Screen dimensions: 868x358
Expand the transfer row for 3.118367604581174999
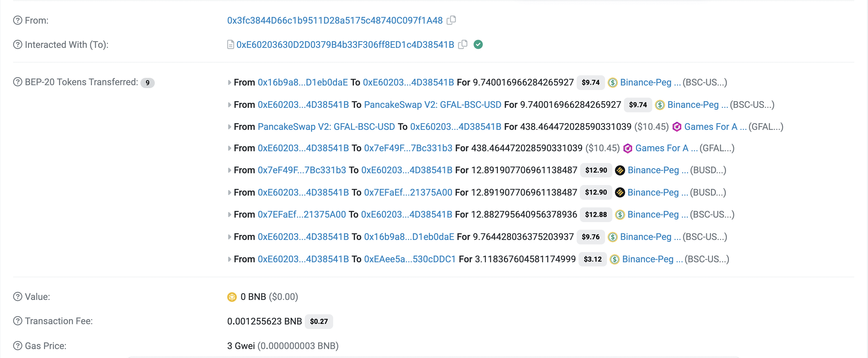pyautogui.click(x=229, y=259)
